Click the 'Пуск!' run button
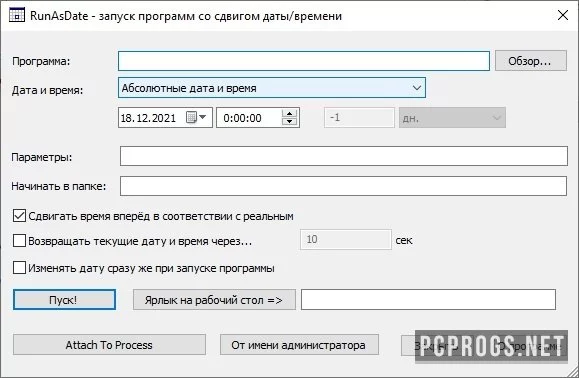The width and height of the screenshot is (579, 378). pos(64,299)
